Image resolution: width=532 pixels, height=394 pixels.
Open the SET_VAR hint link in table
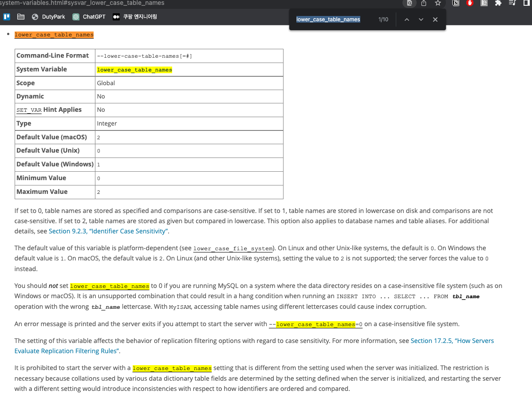pos(29,110)
